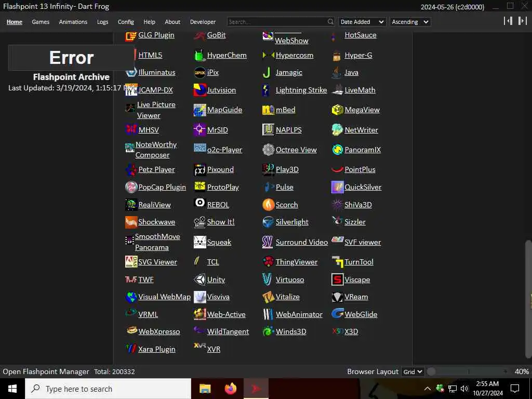Click the Java coffee cup icon
The width and height of the screenshot is (532, 399).
(x=337, y=73)
